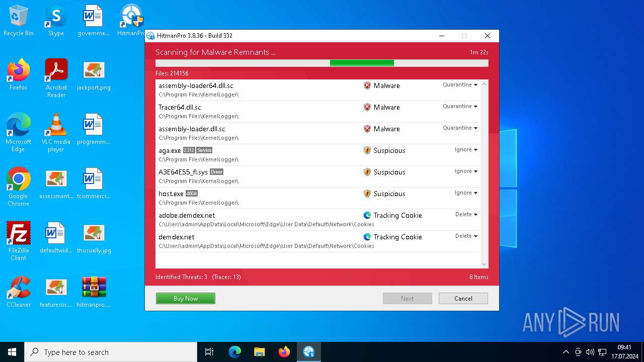The width and height of the screenshot is (644, 362).
Task: Click the Buy Now button
Action: [x=186, y=299]
